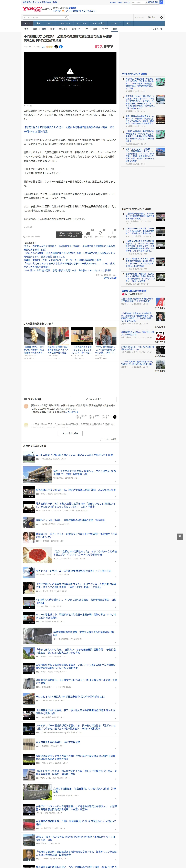Screen dimensions: 186x868
Task: Share the article on Facebook
Action: (x=61, y=47)
